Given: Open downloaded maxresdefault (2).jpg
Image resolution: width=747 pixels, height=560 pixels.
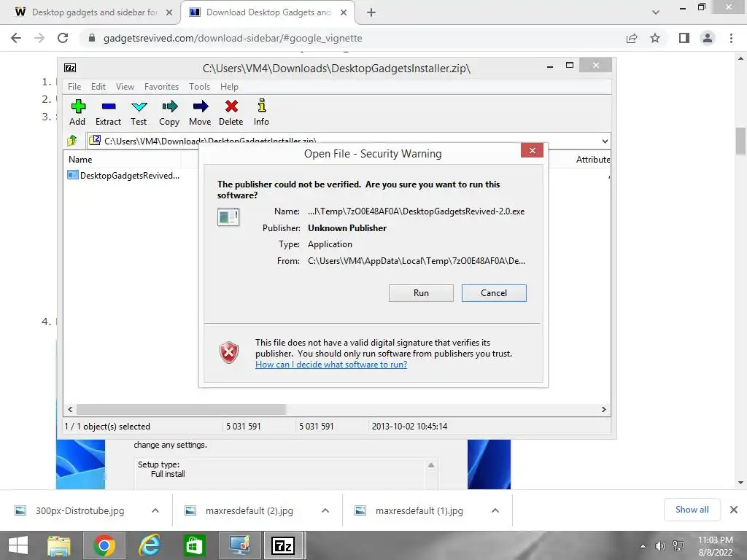Looking at the screenshot, I should coord(249,510).
